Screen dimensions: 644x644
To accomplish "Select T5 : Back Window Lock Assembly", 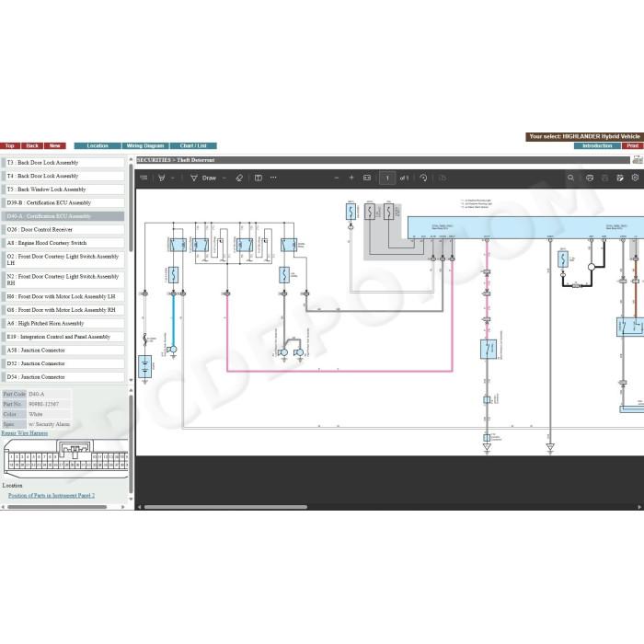I will (x=63, y=190).
